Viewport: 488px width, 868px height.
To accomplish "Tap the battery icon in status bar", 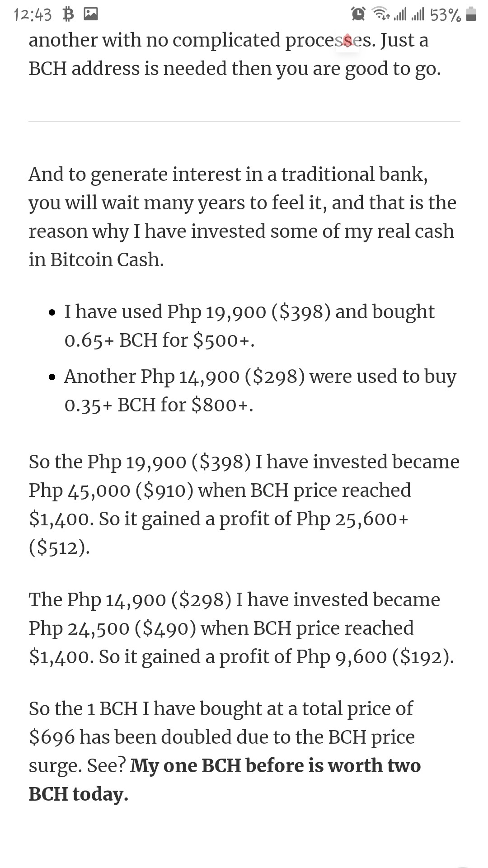I will tap(471, 15).
